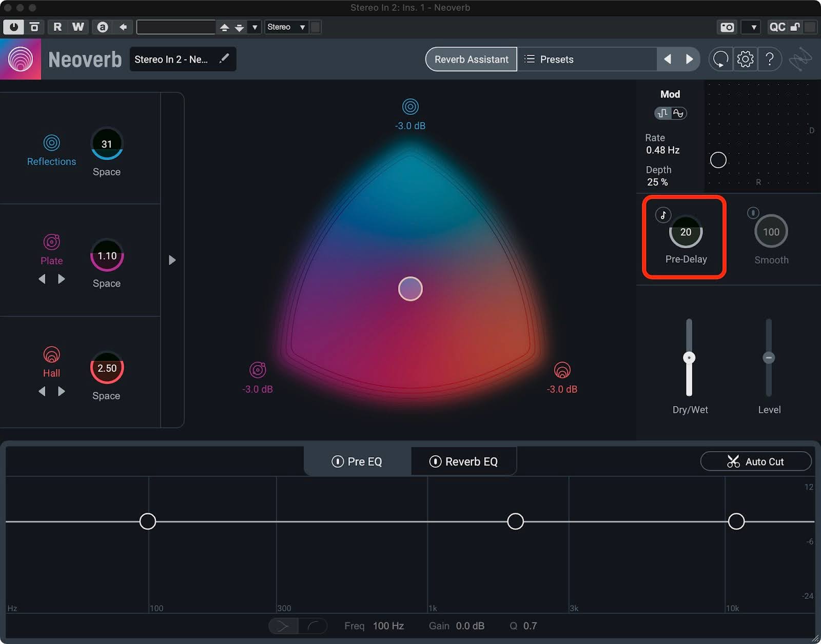Screen dimensions: 821x644
Task: Go to previous Neoverb preset
Action: [x=668, y=59]
